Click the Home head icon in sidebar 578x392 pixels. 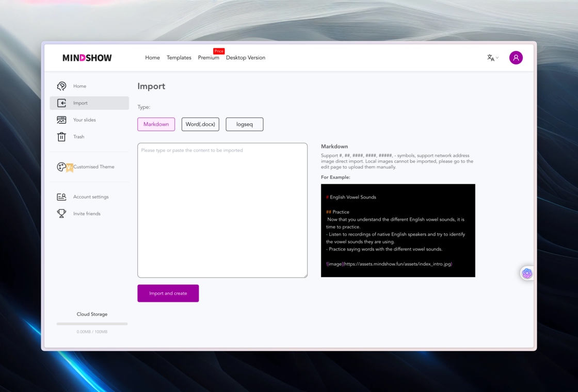[61, 86]
